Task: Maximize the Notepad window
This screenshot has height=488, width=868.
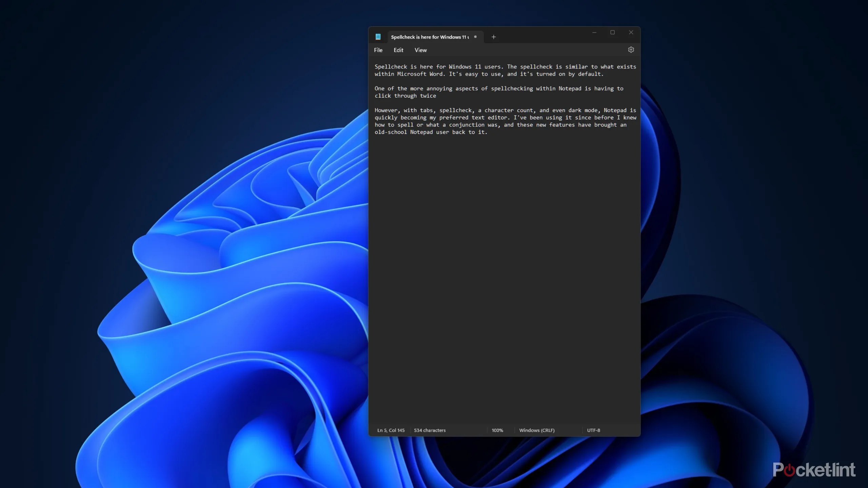Action: (612, 33)
